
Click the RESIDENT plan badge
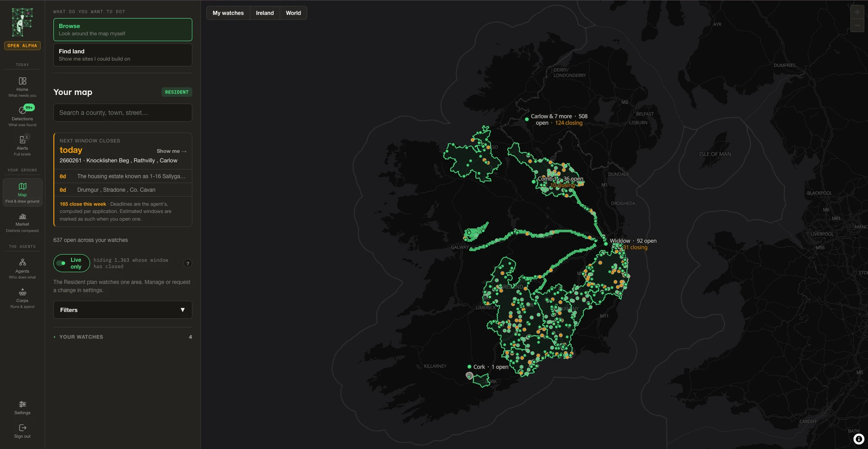(176, 92)
